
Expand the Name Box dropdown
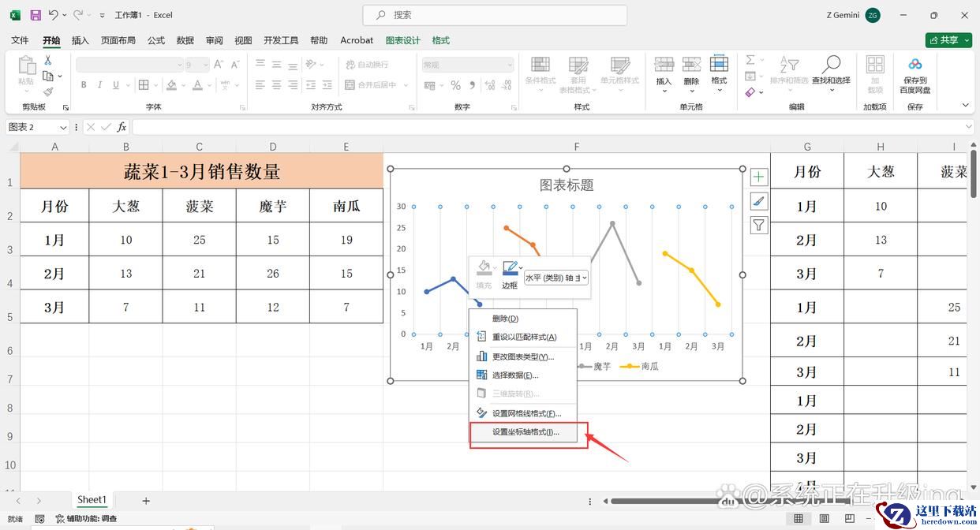[63, 127]
